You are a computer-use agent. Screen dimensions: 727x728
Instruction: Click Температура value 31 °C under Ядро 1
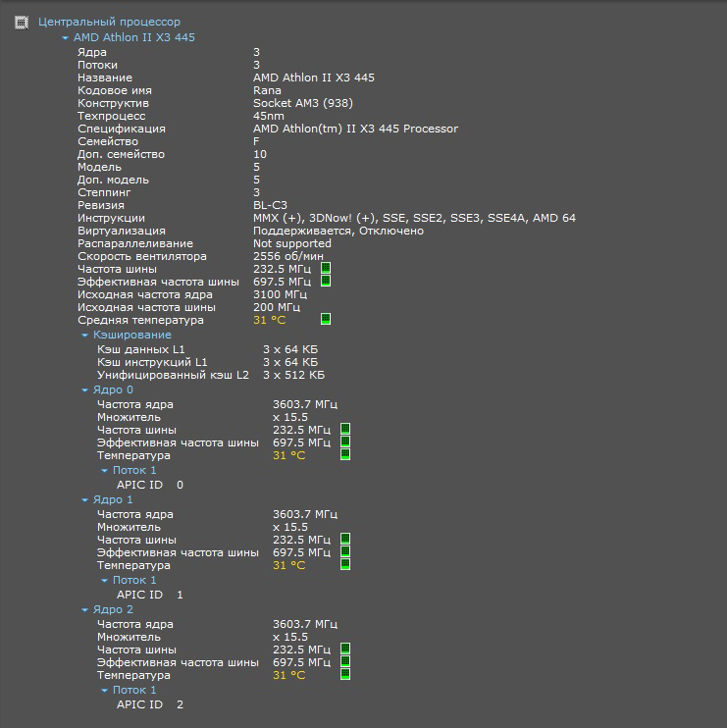pos(288,565)
